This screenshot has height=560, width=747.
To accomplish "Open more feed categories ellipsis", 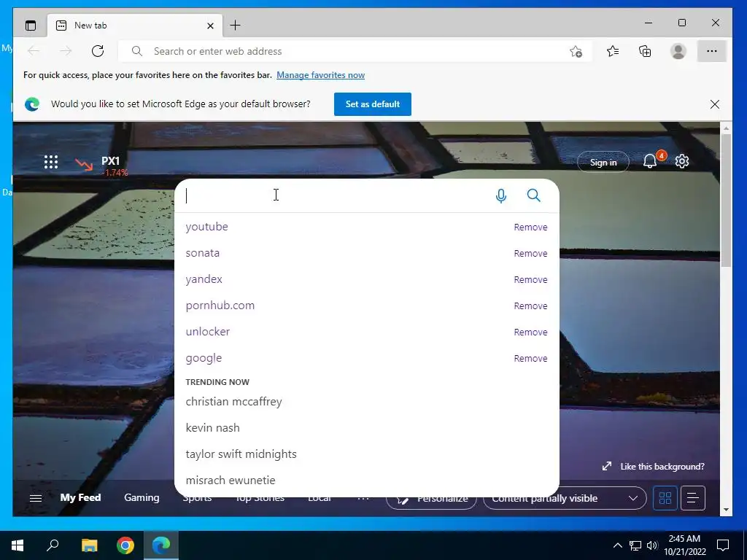I will coord(363,498).
